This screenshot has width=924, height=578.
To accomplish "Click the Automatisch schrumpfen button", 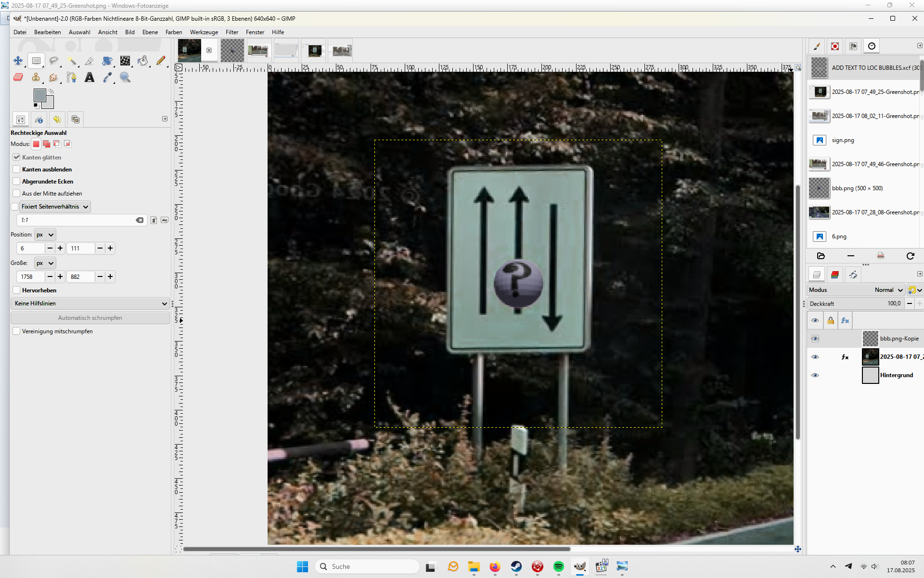I will point(90,318).
